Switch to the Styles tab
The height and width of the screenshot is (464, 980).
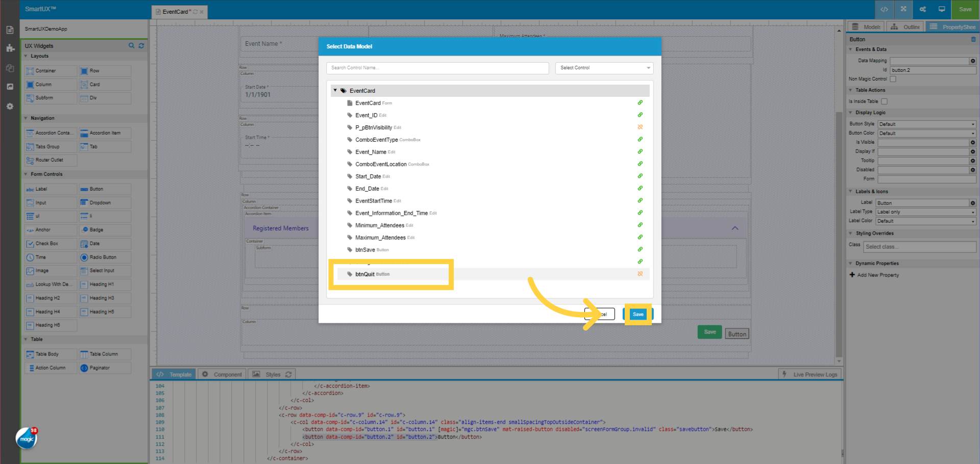coord(272,374)
